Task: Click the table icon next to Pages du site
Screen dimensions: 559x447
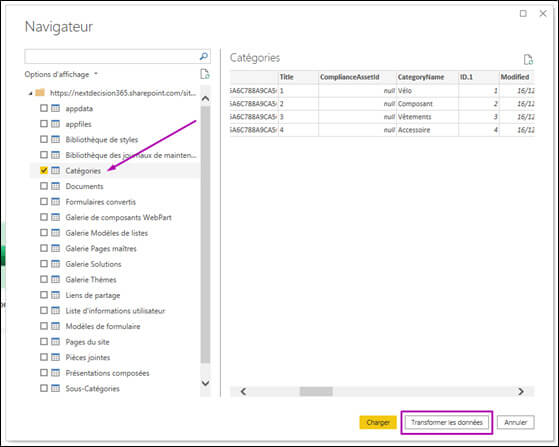Action: click(x=56, y=341)
